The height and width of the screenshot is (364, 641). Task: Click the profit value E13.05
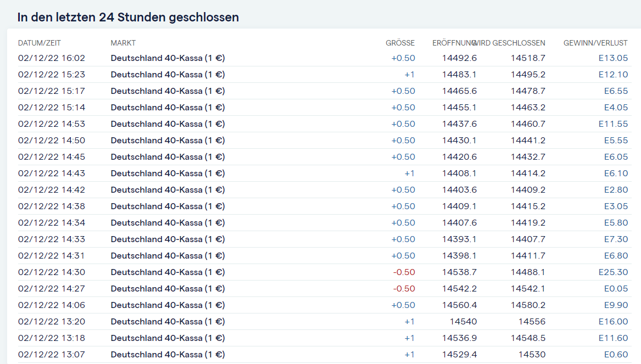613,58
